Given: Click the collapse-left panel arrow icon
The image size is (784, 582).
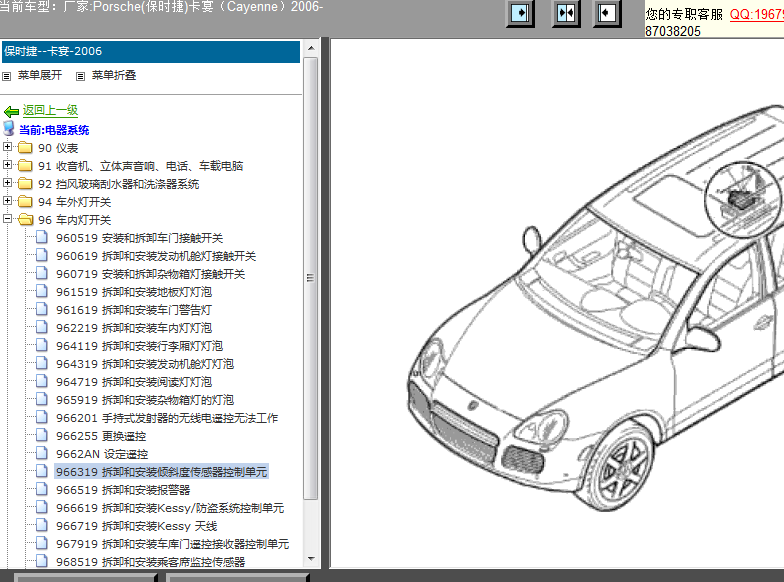Looking at the screenshot, I should point(606,13).
